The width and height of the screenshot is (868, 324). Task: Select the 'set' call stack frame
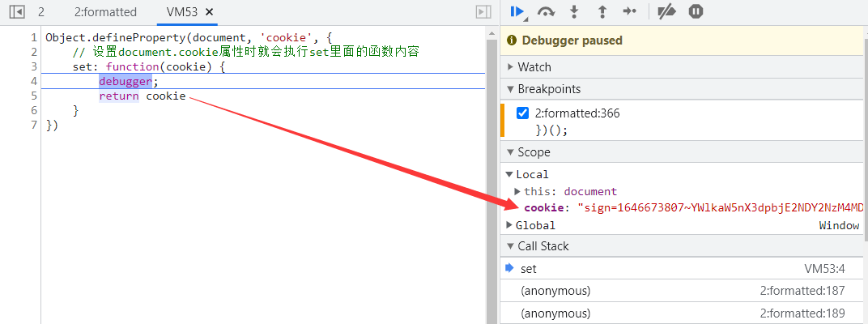(529, 269)
